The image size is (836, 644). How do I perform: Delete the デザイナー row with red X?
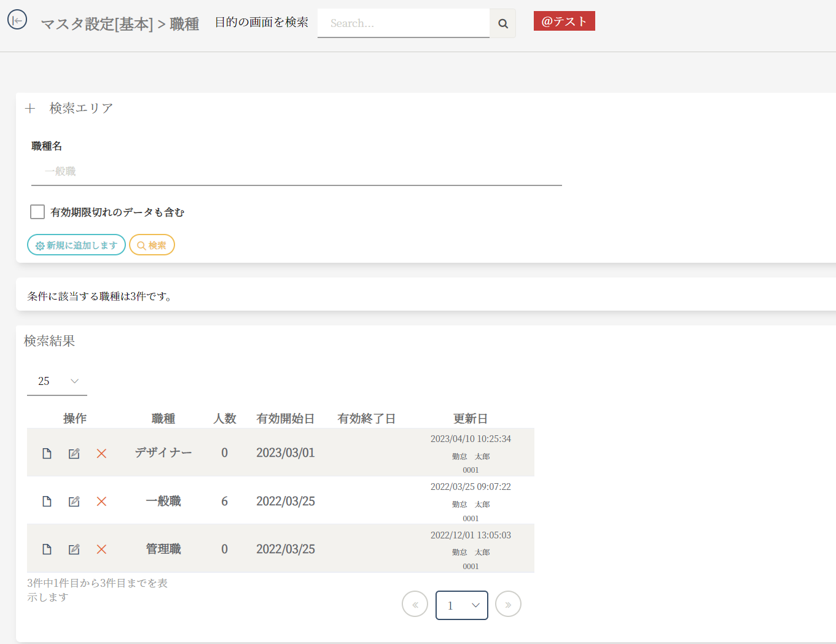(102, 454)
